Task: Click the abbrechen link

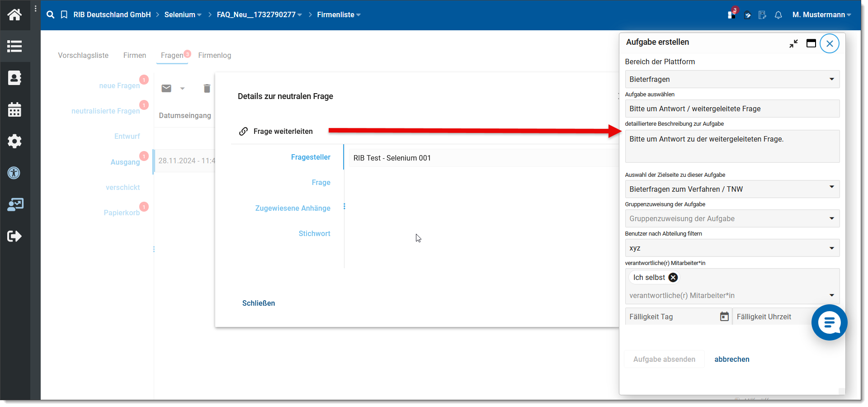Action: click(x=732, y=359)
